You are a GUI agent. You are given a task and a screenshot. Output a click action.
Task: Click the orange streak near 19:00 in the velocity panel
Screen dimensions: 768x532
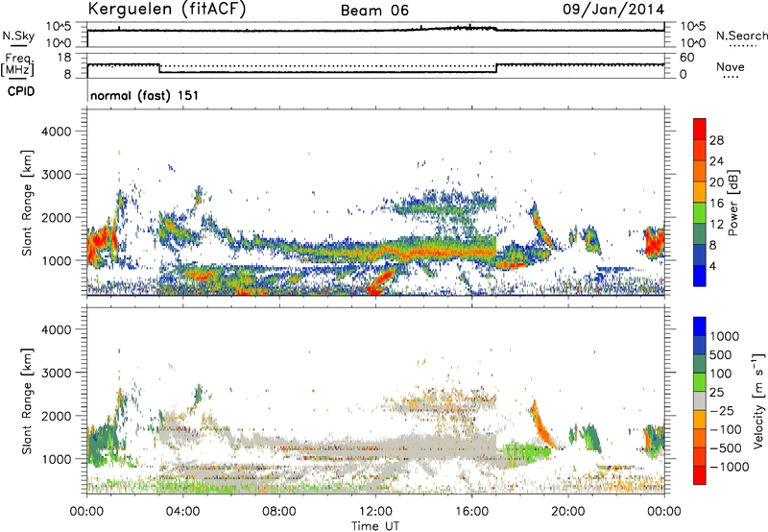pyautogui.click(x=542, y=425)
